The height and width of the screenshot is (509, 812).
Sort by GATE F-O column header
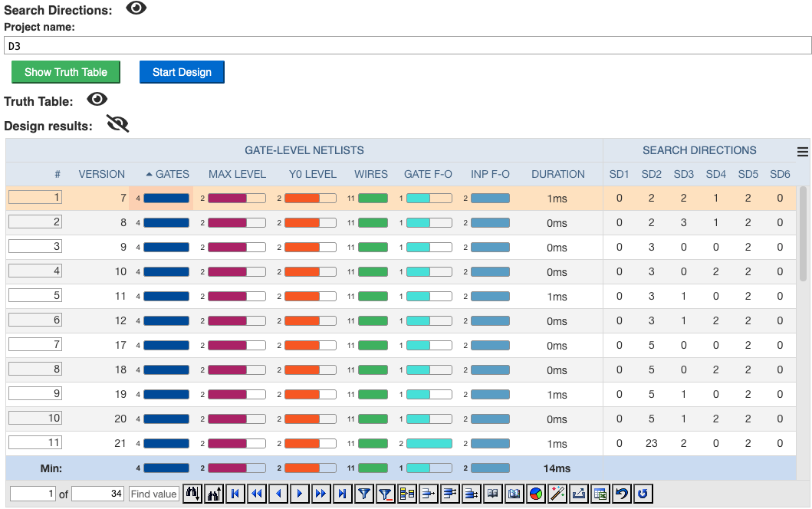428,175
